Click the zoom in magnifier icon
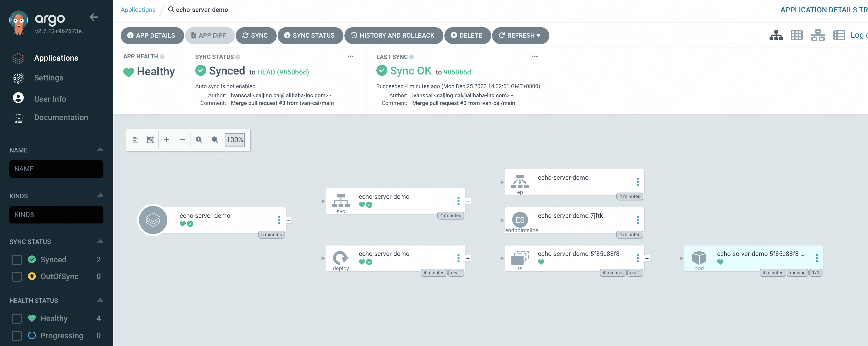 [199, 140]
